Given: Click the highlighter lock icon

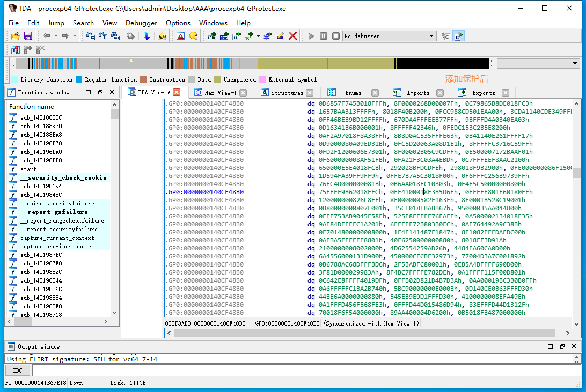Looking at the screenshot, I should click(162, 36).
